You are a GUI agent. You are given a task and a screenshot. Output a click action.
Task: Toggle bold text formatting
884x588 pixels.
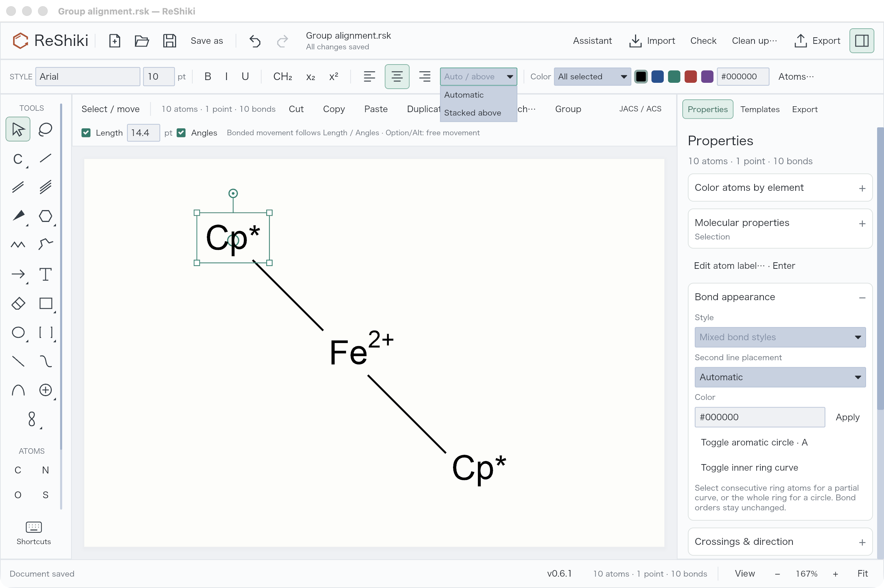(208, 77)
